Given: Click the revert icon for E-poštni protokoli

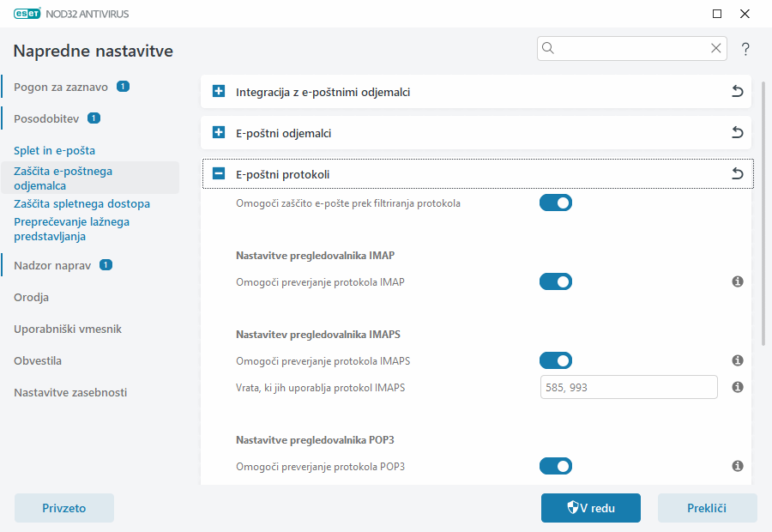Looking at the screenshot, I should point(737,173).
